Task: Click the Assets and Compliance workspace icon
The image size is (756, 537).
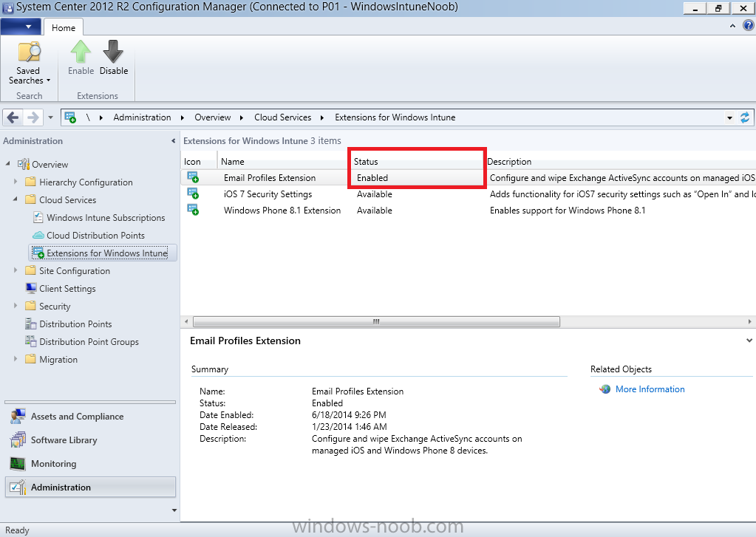Action: coord(18,416)
